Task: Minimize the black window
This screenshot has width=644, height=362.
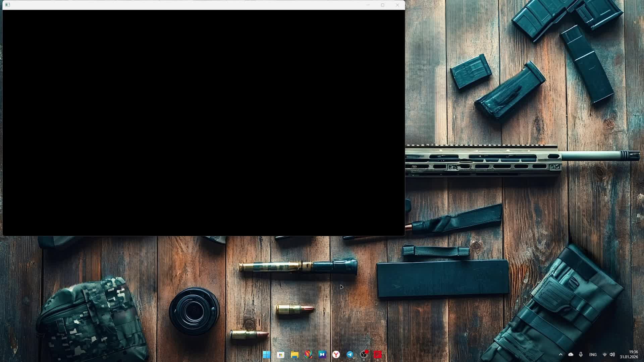Action: coord(368,5)
